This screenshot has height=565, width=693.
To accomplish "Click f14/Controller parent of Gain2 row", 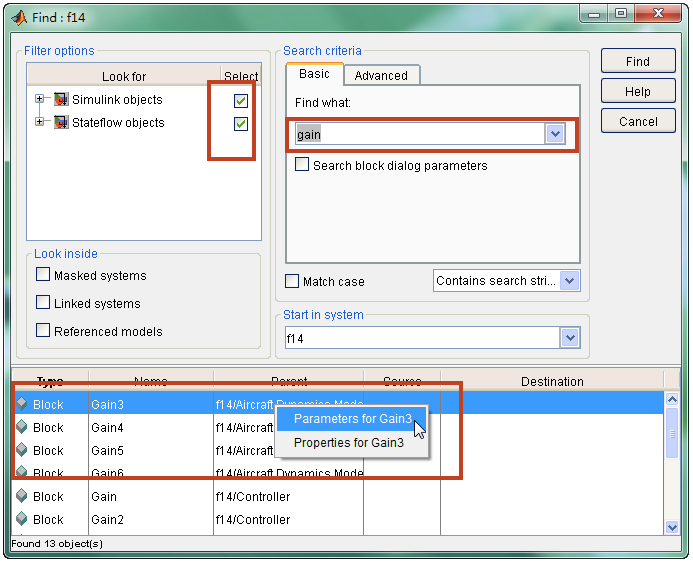I will (253, 519).
